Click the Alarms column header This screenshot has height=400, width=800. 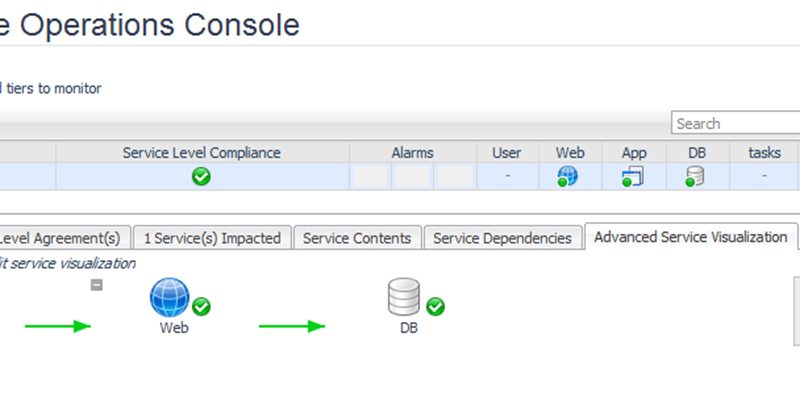click(412, 153)
